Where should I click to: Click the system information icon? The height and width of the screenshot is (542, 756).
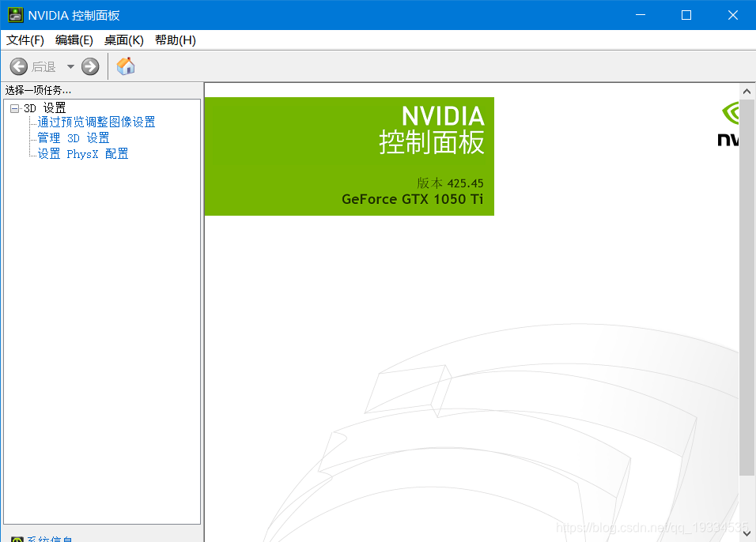(x=17, y=539)
